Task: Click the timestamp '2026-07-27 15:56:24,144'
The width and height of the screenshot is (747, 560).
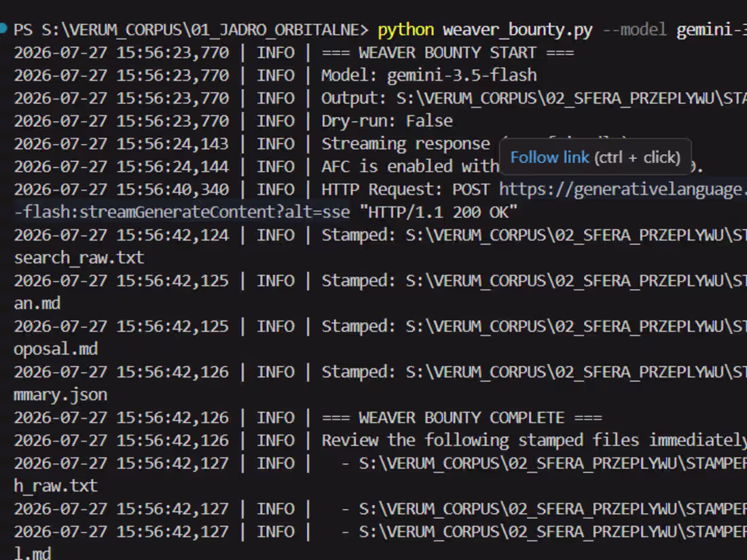Action: click(x=122, y=167)
